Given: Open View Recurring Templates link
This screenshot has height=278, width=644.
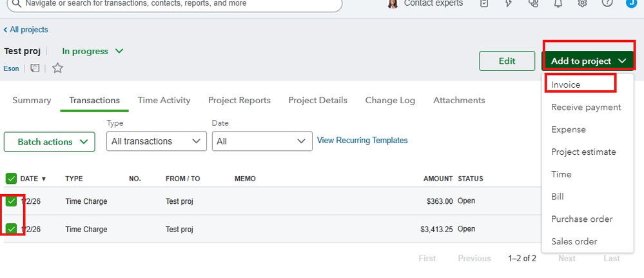Looking at the screenshot, I should click(x=362, y=140).
